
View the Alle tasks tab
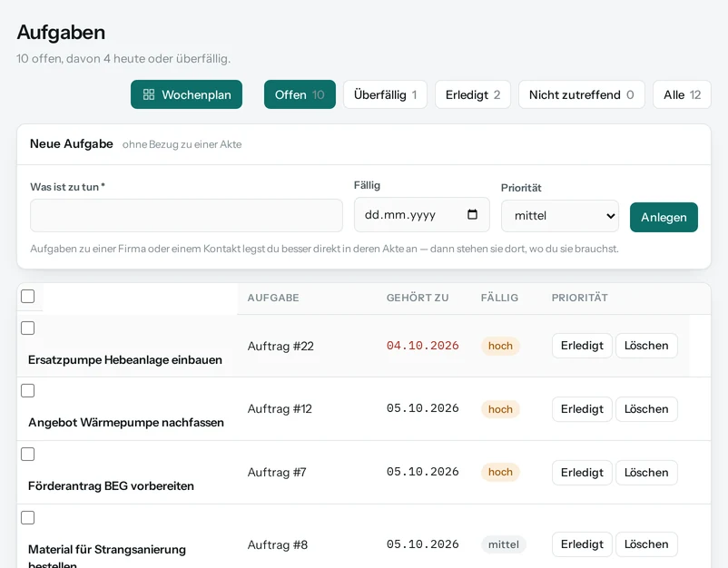coord(682,94)
